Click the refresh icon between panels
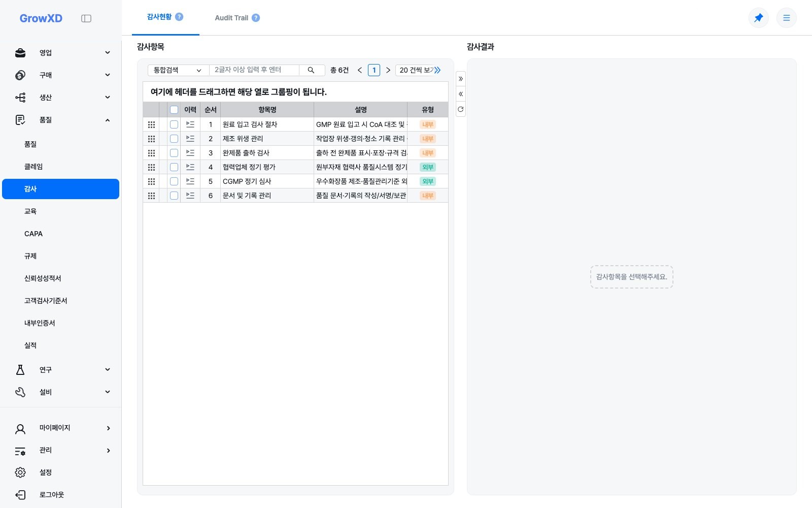The height and width of the screenshot is (508, 812). (461, 109)
